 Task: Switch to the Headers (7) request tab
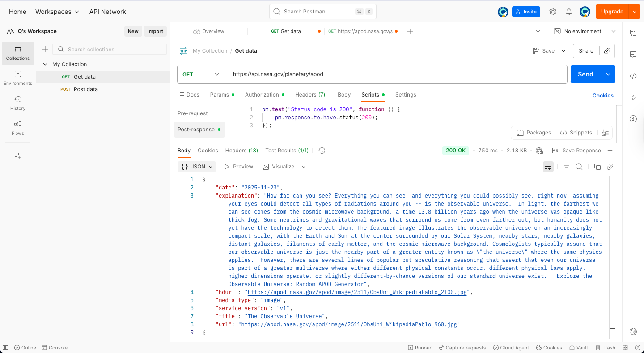pos(310,95)
